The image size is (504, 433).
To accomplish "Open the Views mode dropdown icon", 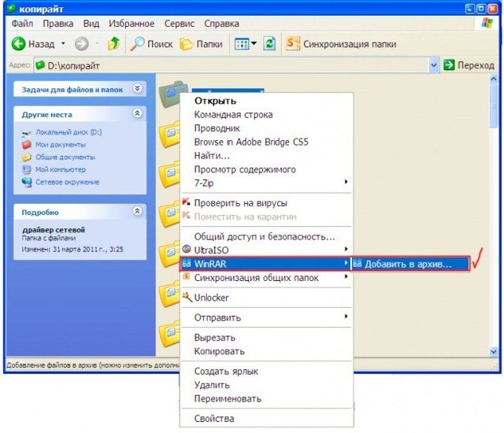I will (245, 43).
